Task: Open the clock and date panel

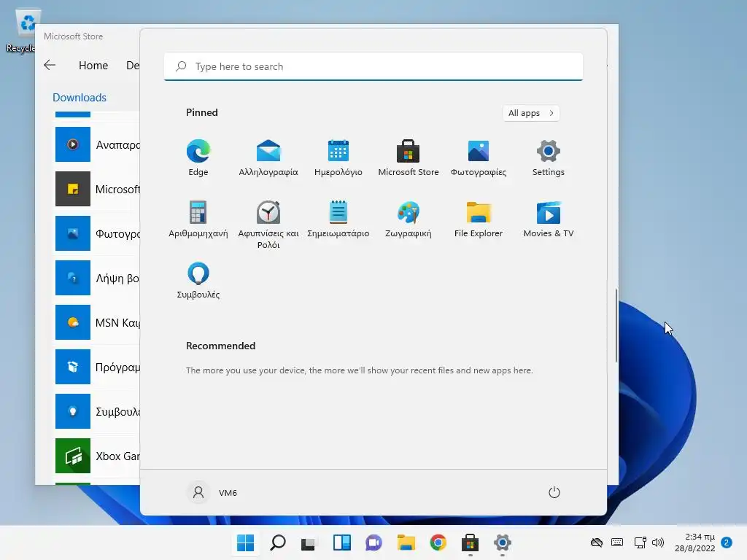Action: [x=695, y=542]
